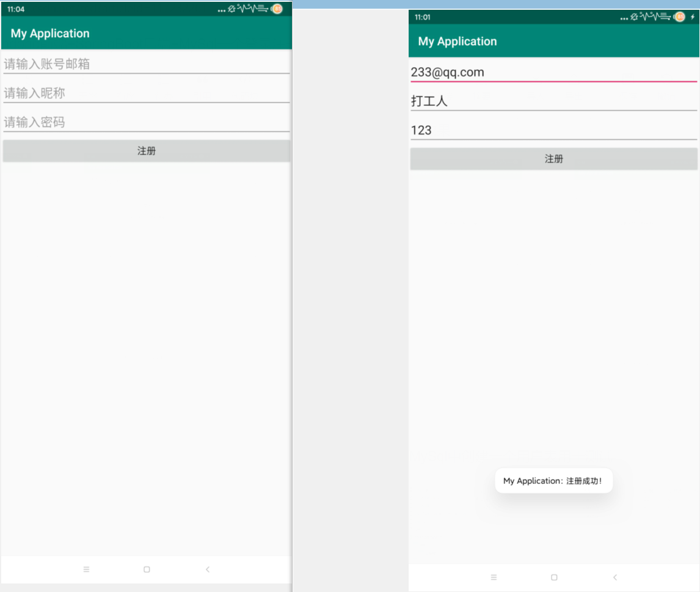Tap the back arrow in left screen's navigation bar

coord(207,569)
